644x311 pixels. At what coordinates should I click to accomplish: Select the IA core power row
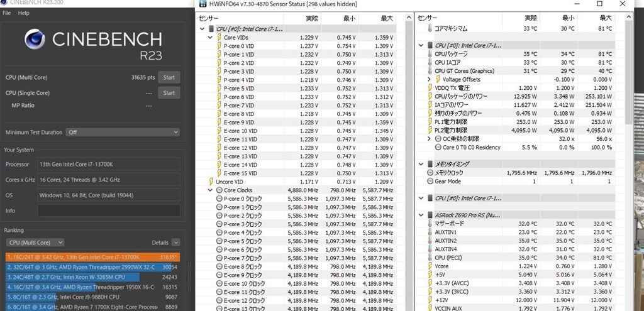[x=516, y=105]
